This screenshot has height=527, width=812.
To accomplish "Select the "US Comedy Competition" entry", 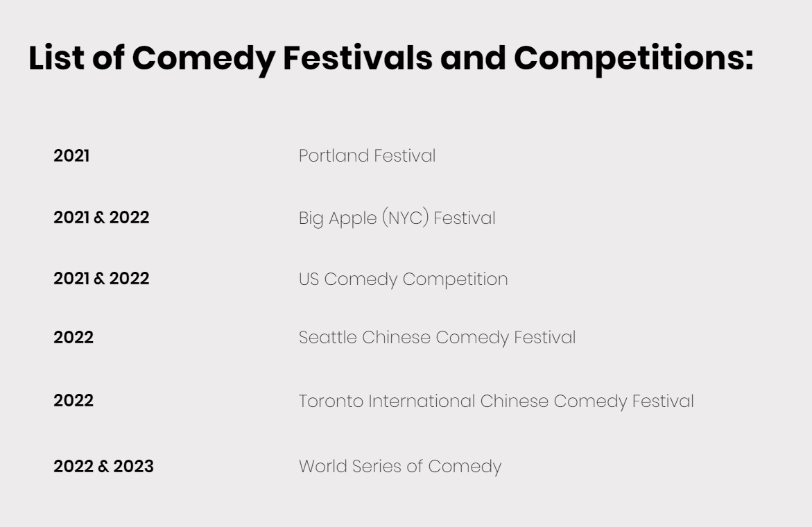I will (403, 279).
